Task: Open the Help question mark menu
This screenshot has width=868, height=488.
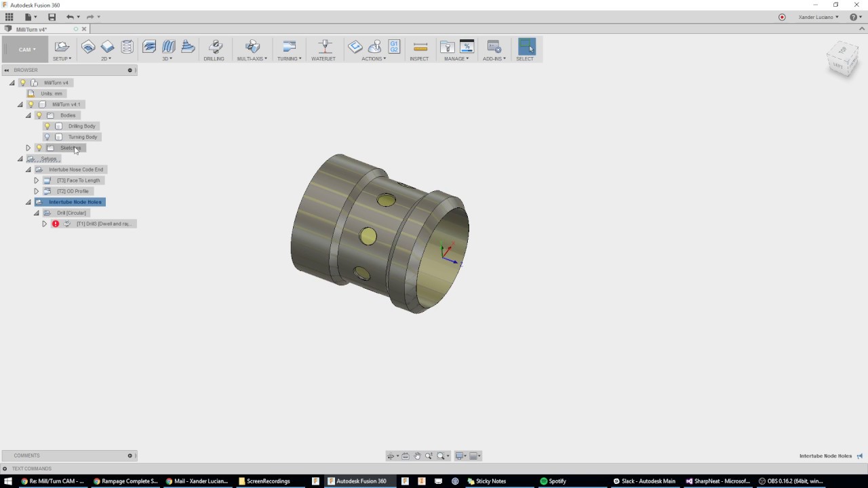Action: [856, 17]
